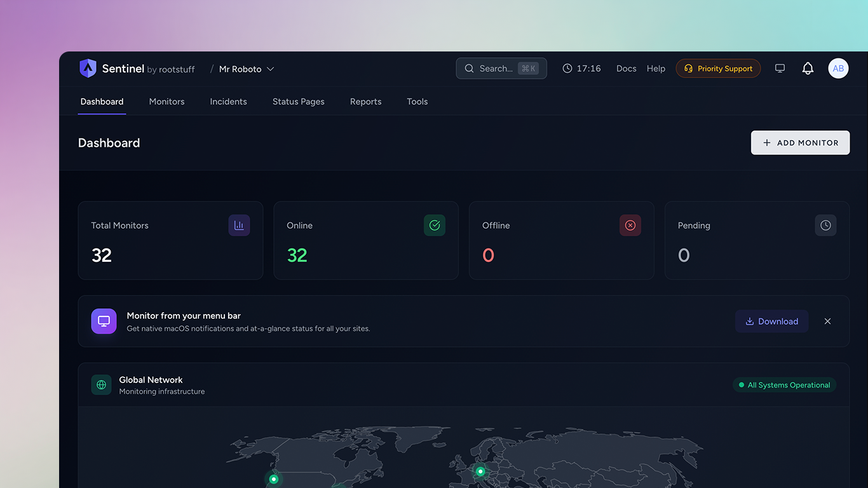Click the Add Monitor button
The width and height of the screenshot is (868, 488).
[800, 143]
